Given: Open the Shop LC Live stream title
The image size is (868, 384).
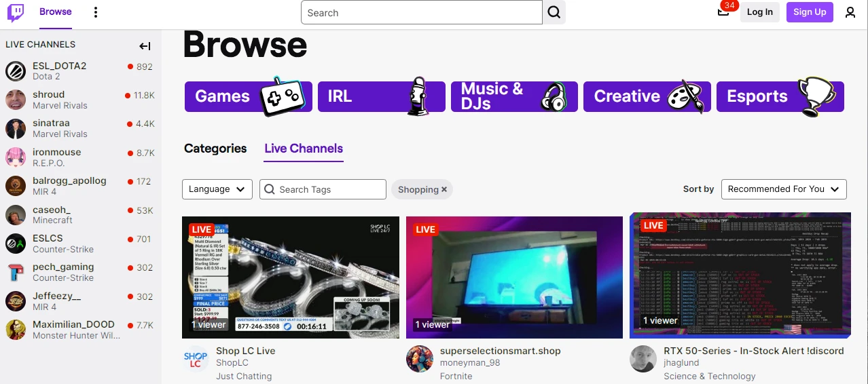Looking at the screenshot, I should pyautogui.click(x=246, y=351).
